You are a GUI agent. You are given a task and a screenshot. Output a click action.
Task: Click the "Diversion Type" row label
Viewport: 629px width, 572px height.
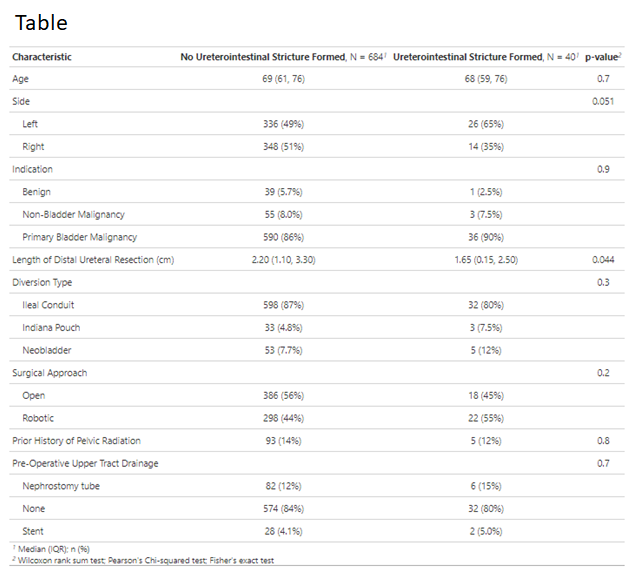point(42,282)
